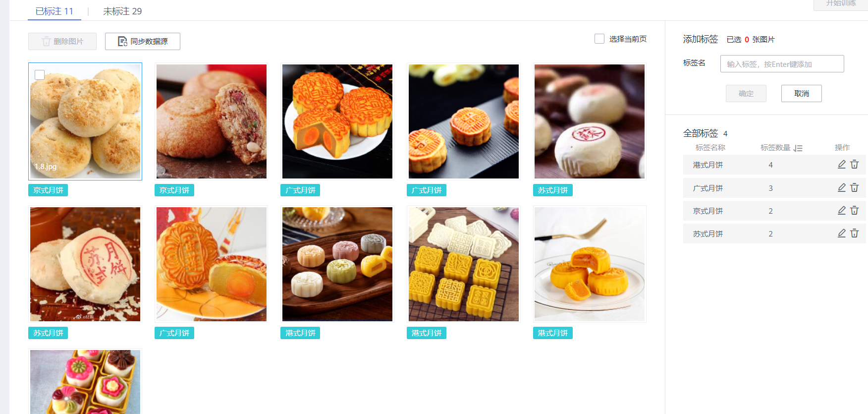This screenshot has height=414, width=868.
Task: Select the fork and yellow mooncake thumbnail
Action: (x=590, y=264)
